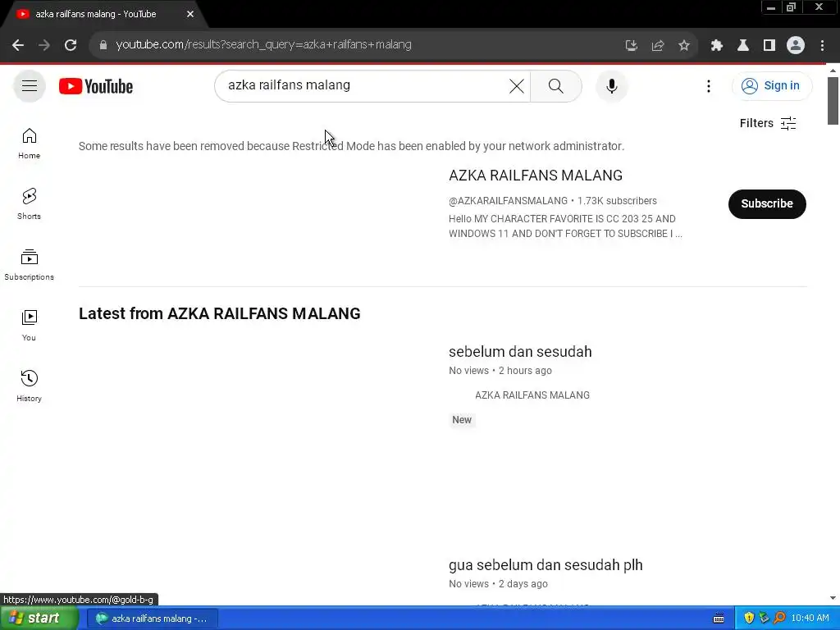Open the AZKA RAILFANS MALANG channel title
Viewport: 840px width, 630px height.
click(535, 176)
